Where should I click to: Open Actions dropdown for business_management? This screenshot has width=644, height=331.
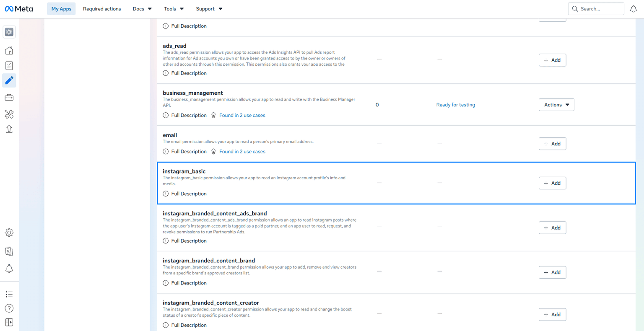tap(556, 105)
